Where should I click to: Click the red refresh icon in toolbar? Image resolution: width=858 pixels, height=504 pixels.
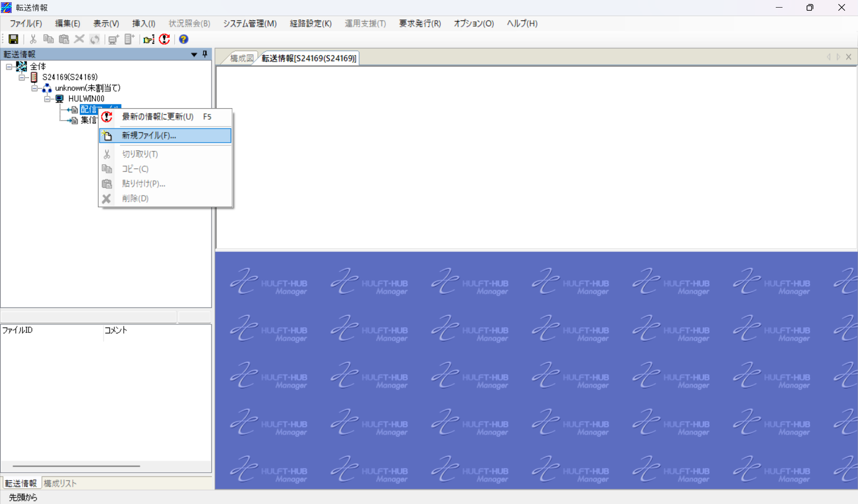[164, 39]
